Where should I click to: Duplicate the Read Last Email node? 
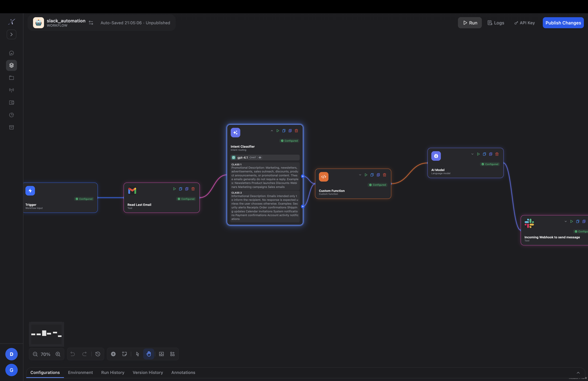[x=187, y=189]
